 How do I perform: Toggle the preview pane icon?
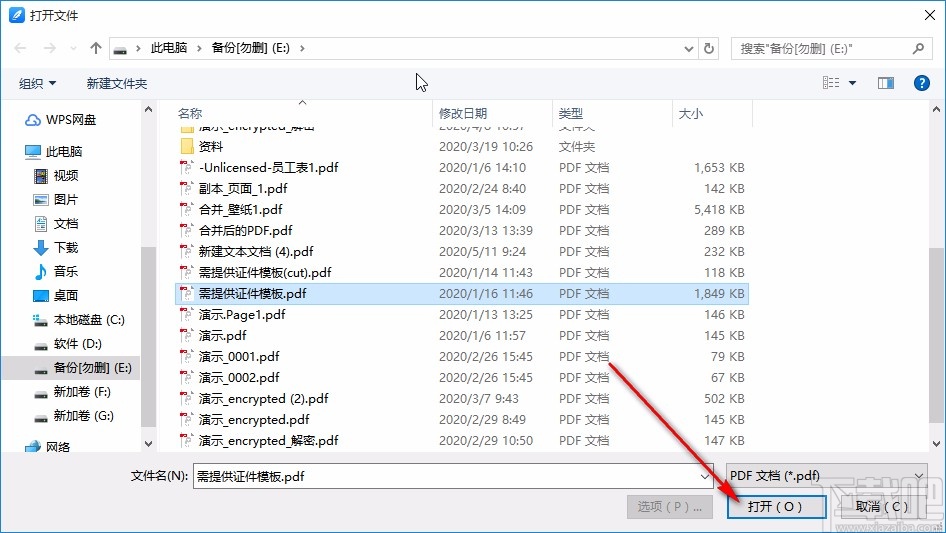click(x=886, y=83)
